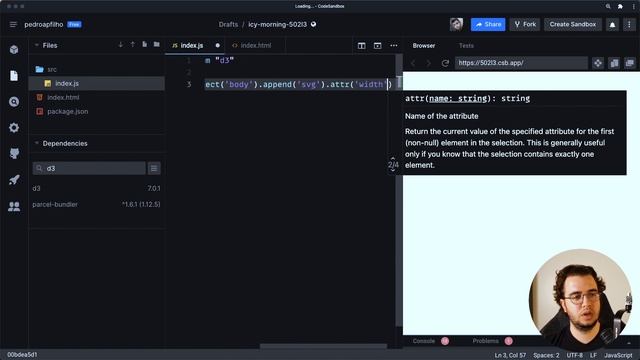Open preview in new window icon
This screenshot has height=360, width=640.
(x=630, y=63)
